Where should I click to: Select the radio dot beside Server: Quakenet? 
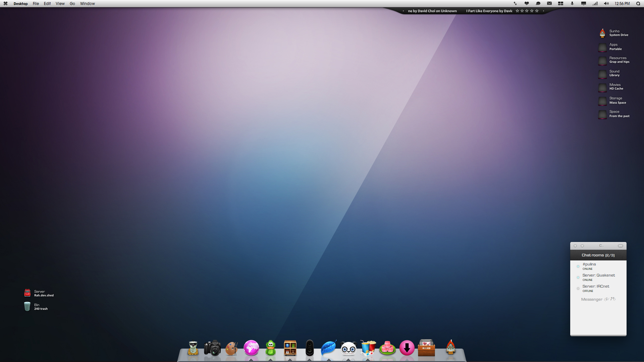click(x=578, y=278)
